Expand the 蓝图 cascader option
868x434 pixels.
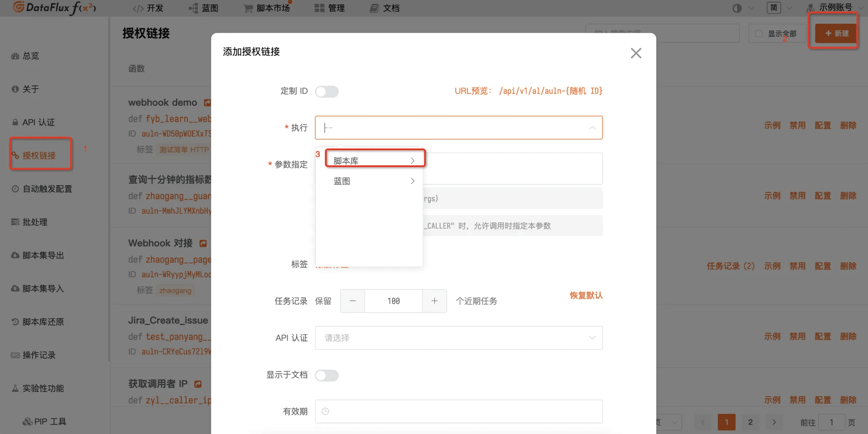(x=374, y=181)
